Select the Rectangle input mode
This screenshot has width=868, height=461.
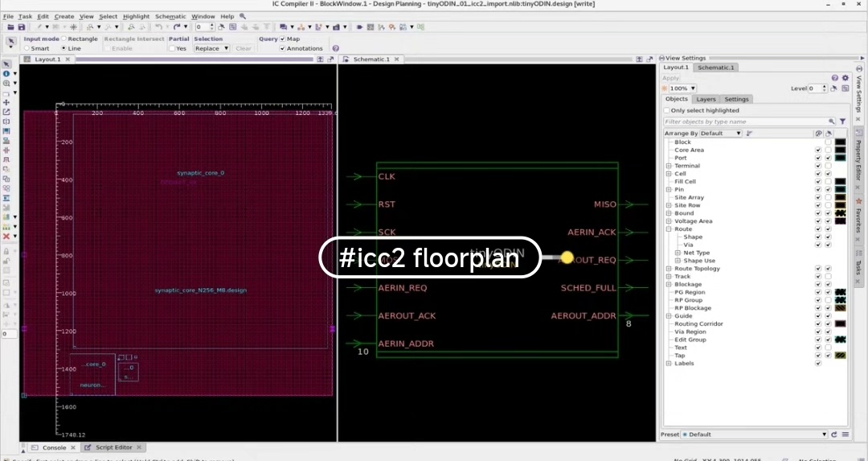64,39
